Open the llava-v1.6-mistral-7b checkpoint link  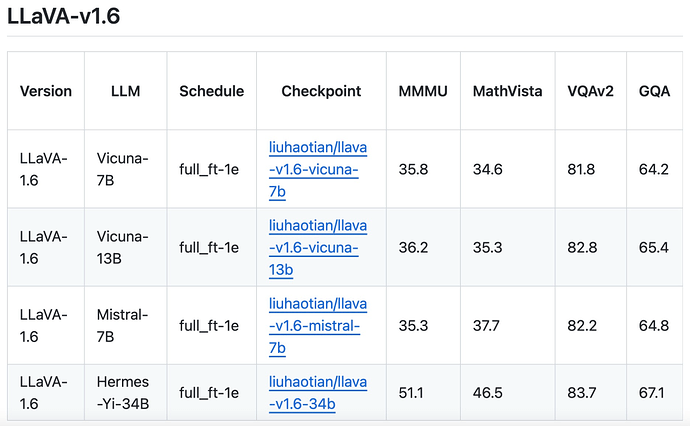pos(318,326)
